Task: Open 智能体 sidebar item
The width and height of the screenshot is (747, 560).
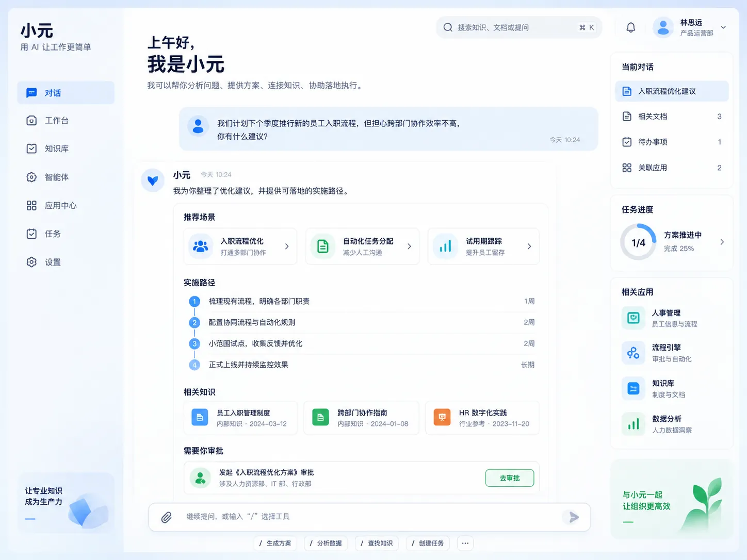Action: 66,177
